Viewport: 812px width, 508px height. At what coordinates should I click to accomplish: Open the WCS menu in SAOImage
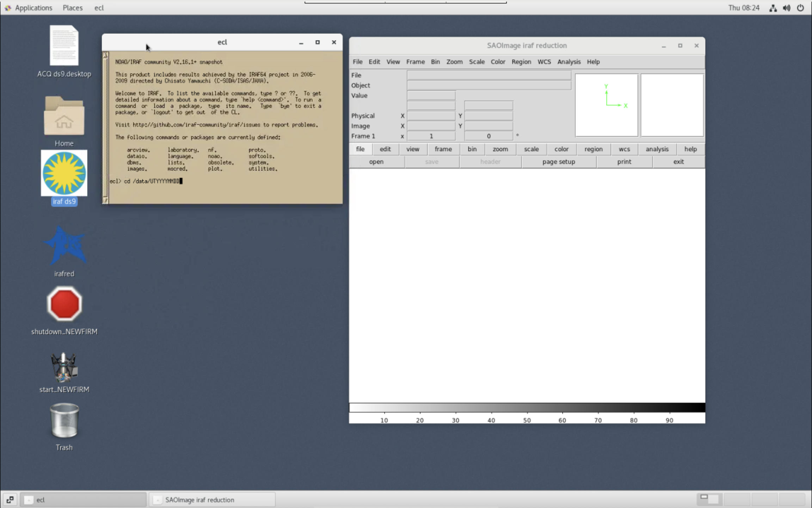[x=544, y=62]
